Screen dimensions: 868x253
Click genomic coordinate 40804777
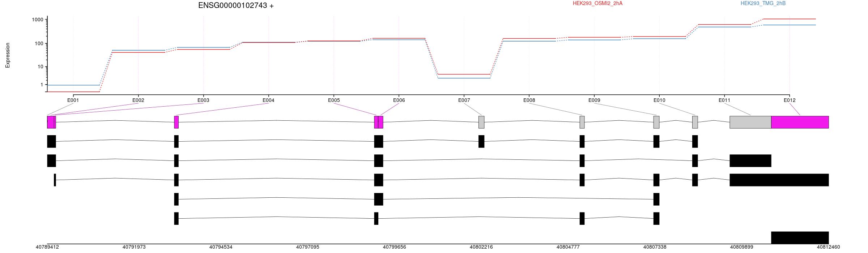(568, 247)
